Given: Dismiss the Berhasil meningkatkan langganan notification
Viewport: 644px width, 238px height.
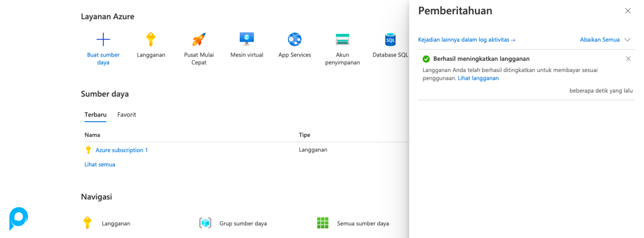Looking at the screenshot, I should click(x=628, y=58).
